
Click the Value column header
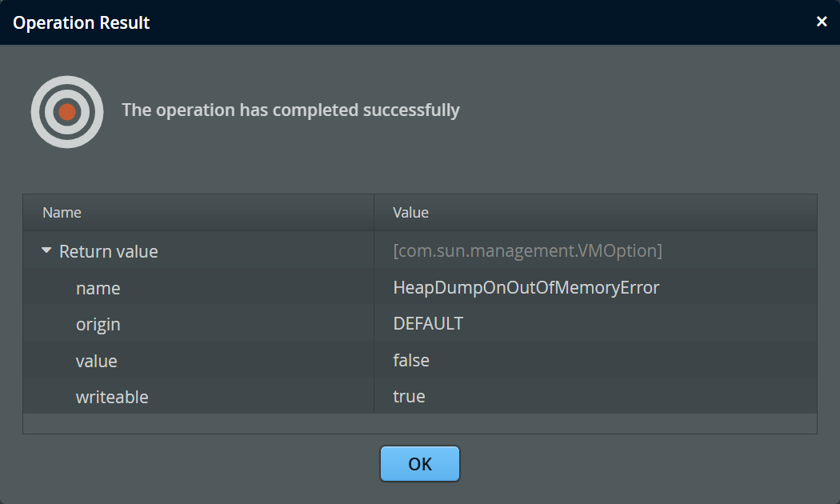(411, 213)
